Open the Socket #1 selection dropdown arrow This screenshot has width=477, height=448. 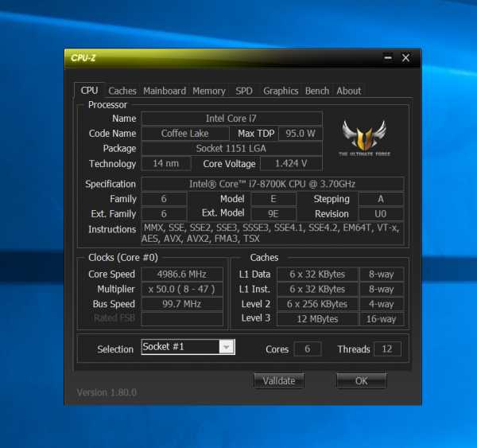point(227,347)
